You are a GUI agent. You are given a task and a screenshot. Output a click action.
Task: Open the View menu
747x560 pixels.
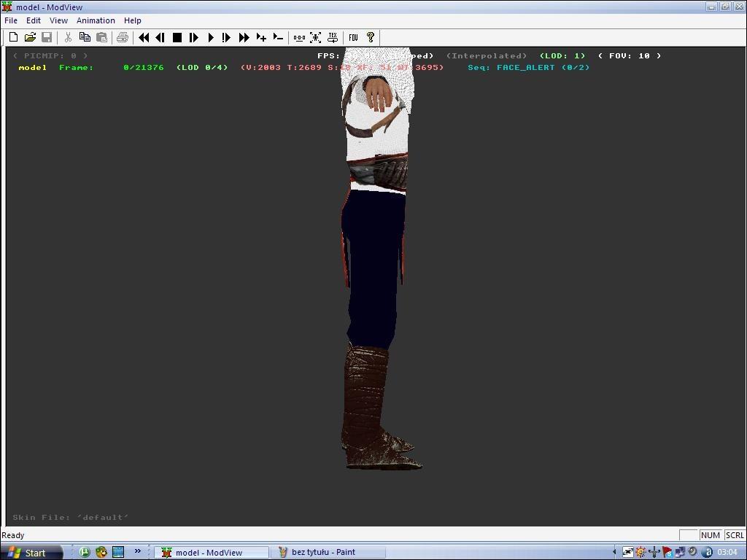tap(58, 20)
